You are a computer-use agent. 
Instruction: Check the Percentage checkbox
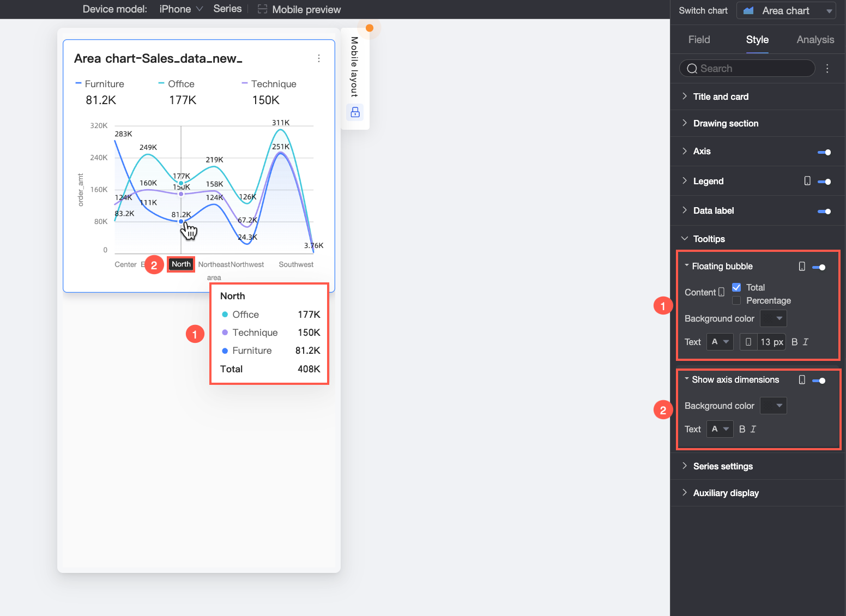(x=736, y=300)
